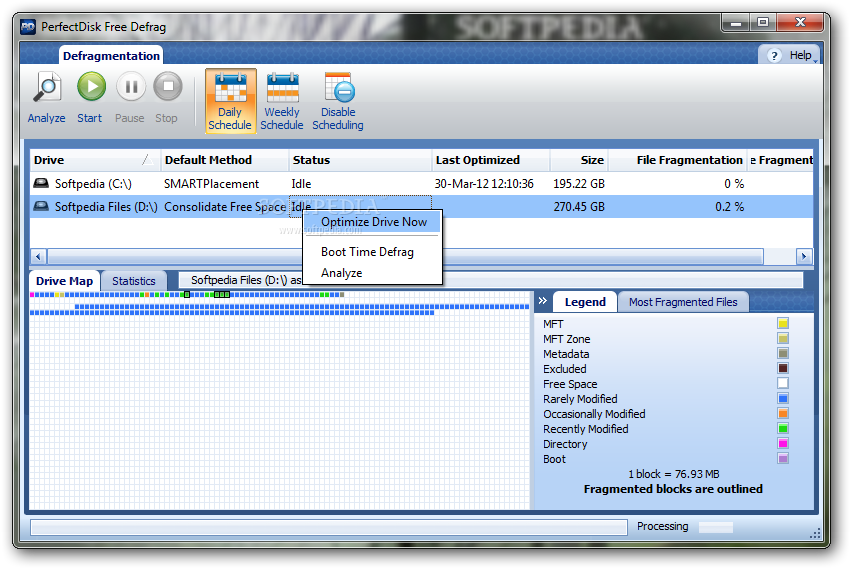Click the SMARTPlacement method cell
The height and width of the screenshot is (569, 851).
212,184
